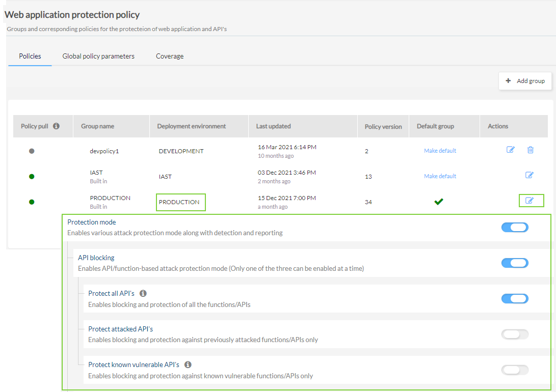This screenshot has height=392, width=556.
Task: Disable the Protection mode toggle
Action: coord(515,228)
